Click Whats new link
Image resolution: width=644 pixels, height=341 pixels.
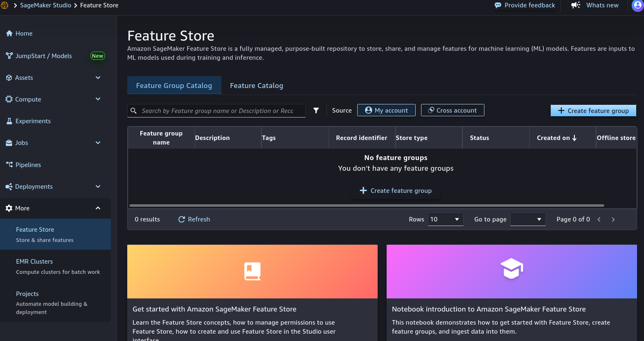click(602, 5)
